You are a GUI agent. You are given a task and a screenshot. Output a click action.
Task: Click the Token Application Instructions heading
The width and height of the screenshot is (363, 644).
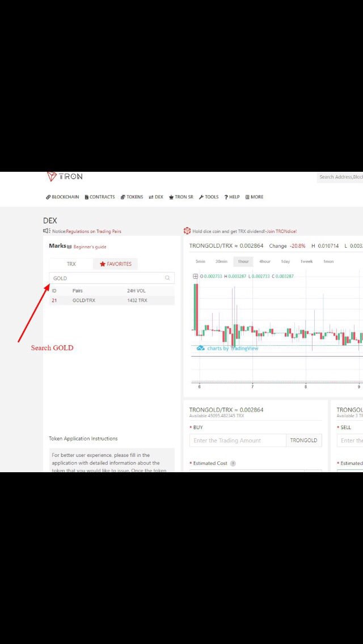tap(83, 439)
